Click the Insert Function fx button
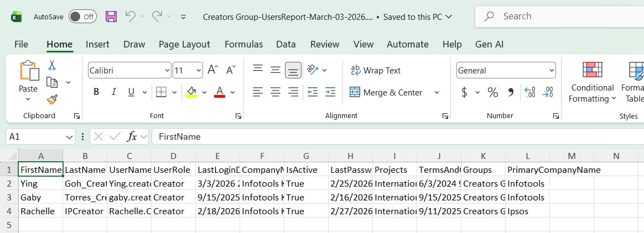 pos(132,136)
